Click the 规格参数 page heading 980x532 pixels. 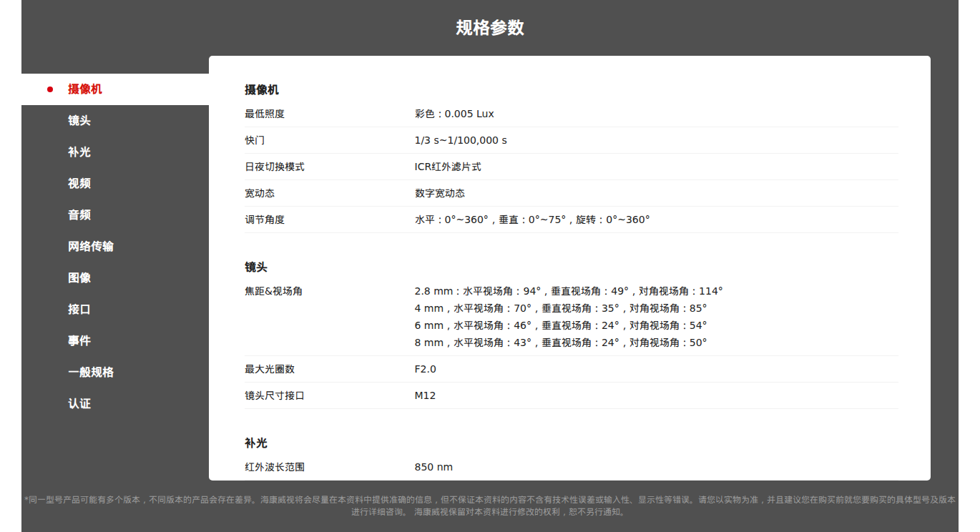490,28
